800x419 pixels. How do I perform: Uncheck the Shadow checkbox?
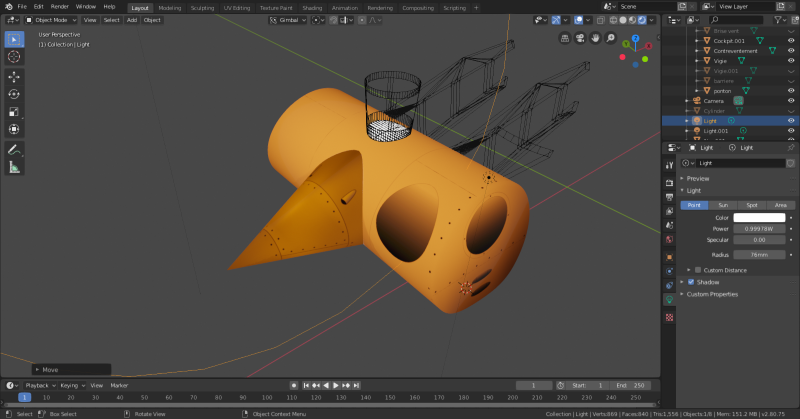[x=690, y=282]
